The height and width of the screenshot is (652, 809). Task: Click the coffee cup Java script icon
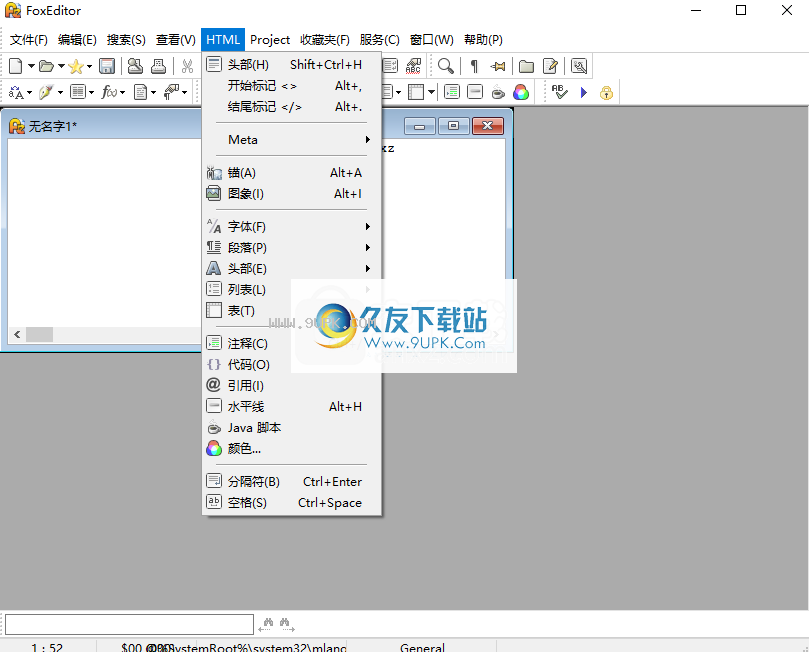pos(498,93)
